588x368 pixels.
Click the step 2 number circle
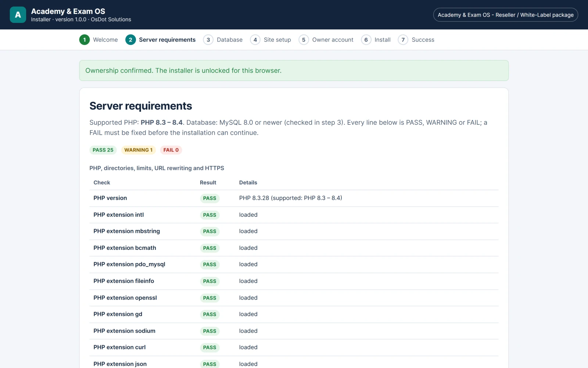(x=130, y=40)
